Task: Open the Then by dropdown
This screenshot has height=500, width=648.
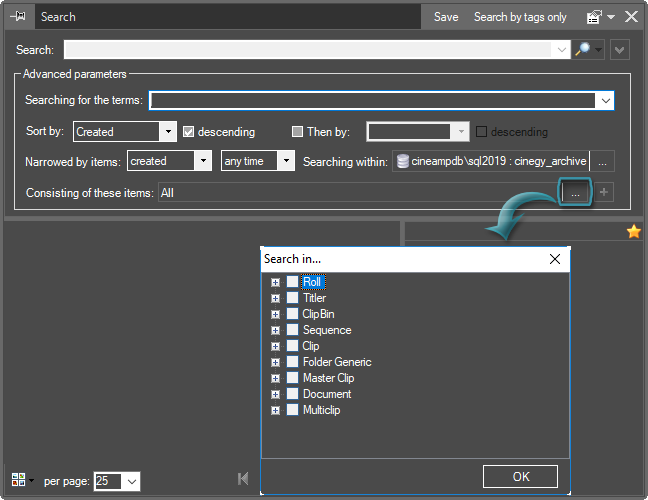Action: [461, 131]
